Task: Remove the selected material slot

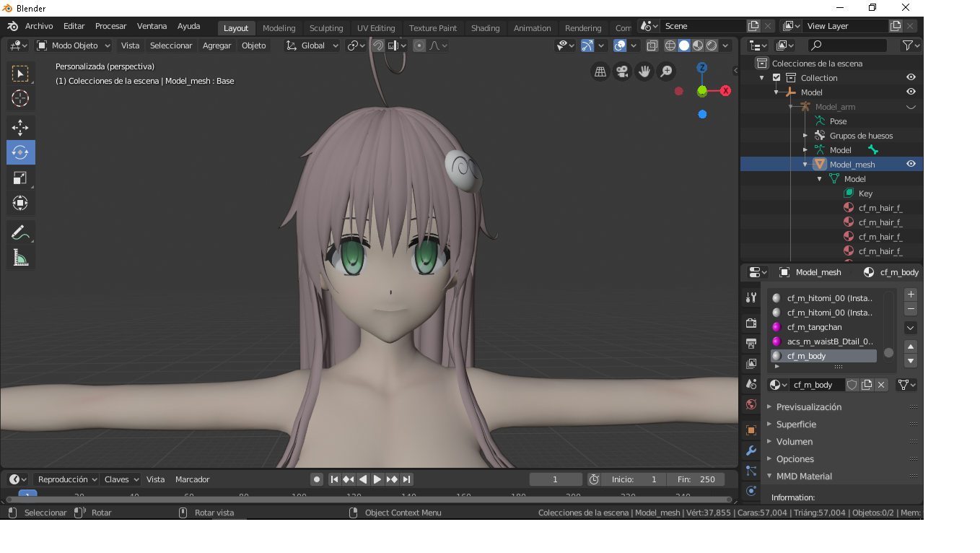Action: [911, 309]
